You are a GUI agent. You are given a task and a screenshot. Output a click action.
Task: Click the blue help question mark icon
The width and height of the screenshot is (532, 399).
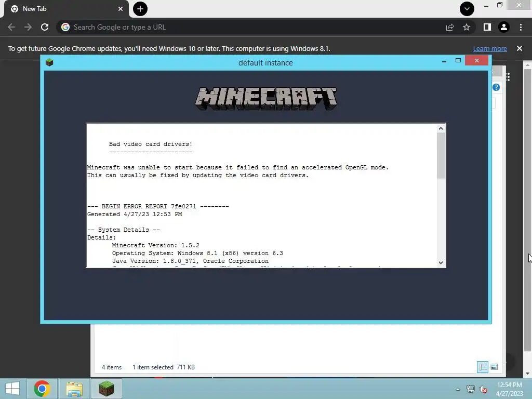tap(496, 87)
